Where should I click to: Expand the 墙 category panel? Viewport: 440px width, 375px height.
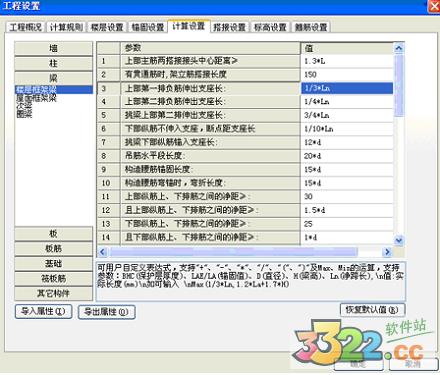(53, 48)
